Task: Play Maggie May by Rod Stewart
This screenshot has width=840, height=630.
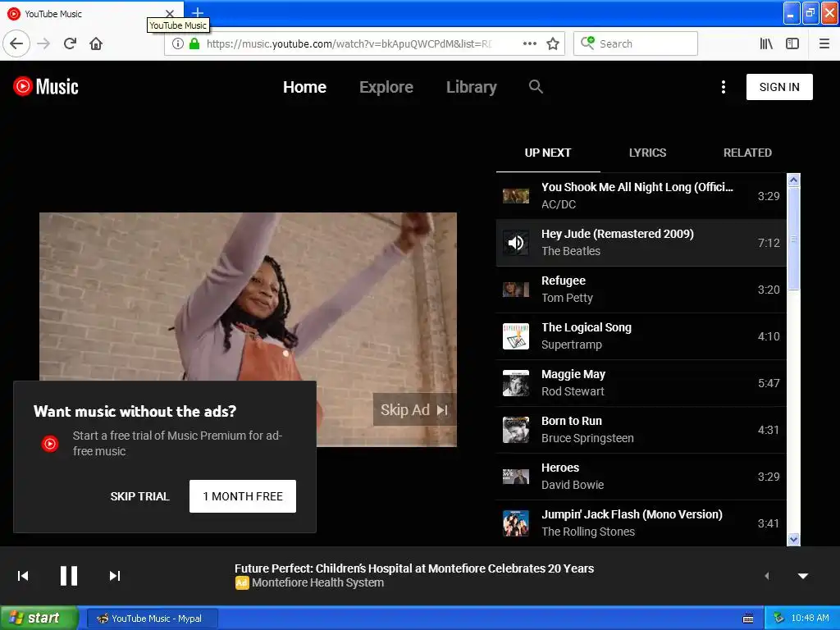Action: click(641, 383)
